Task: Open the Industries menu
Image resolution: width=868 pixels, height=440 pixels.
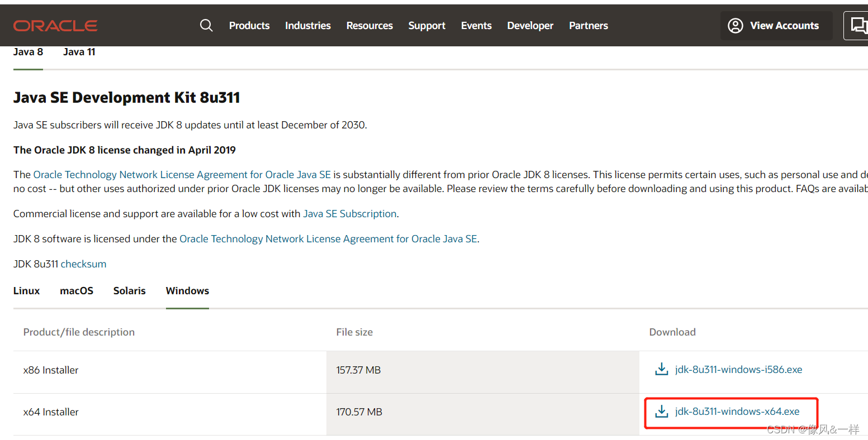Action: pos(308,26)
